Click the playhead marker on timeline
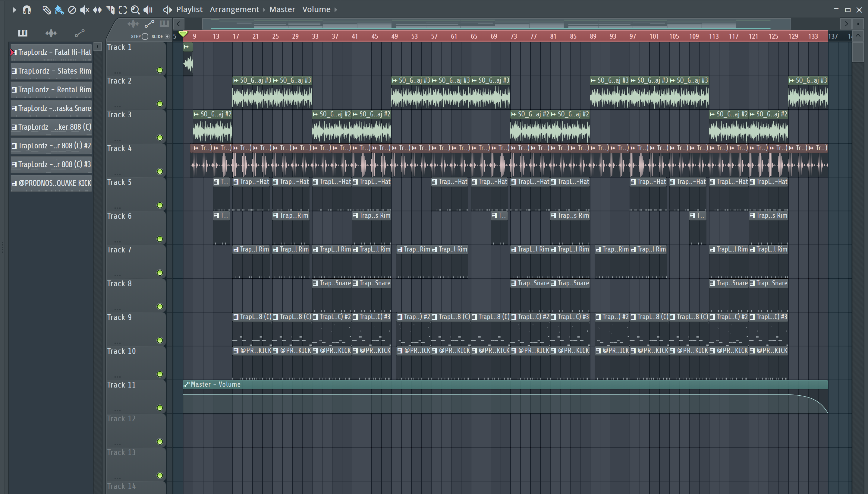868x494 pixels. point(183,34)
